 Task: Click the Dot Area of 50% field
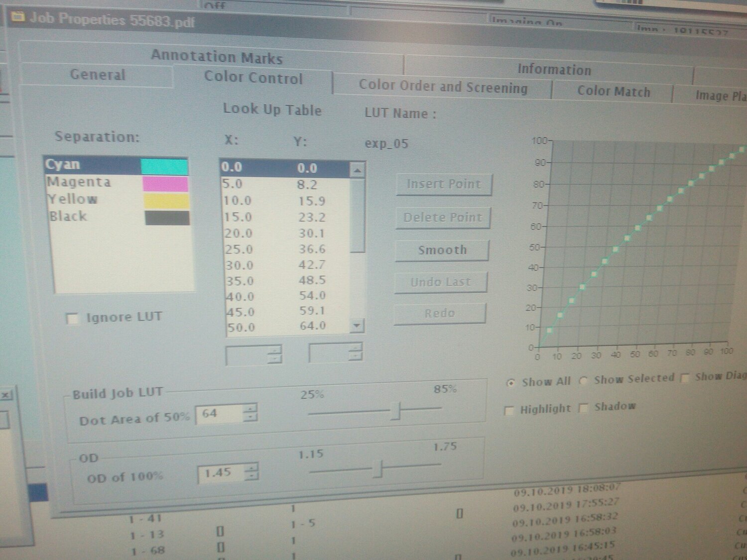[x=220, y=414]
